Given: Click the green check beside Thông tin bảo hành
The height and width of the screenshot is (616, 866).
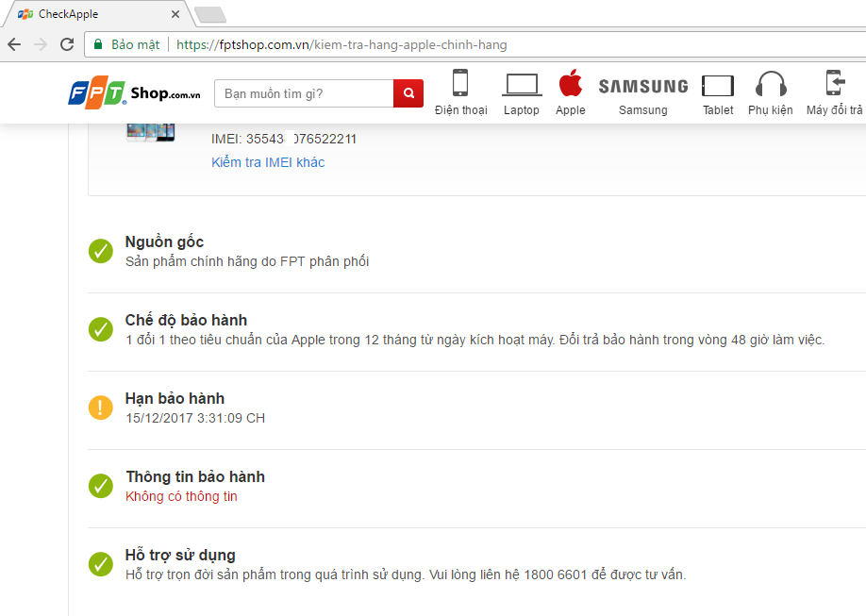Looking at the screenshot, I should coord(101,486).
